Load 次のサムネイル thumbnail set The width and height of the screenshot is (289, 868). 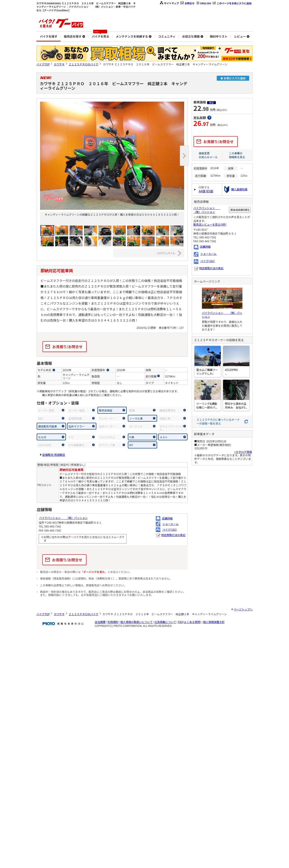pos(148,253)
